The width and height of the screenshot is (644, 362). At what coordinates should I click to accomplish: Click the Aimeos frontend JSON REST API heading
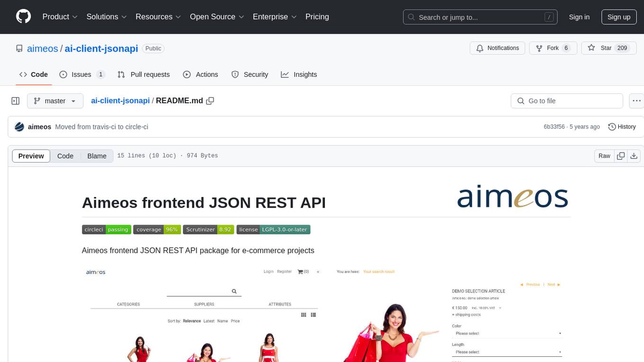tap(204, 203)
